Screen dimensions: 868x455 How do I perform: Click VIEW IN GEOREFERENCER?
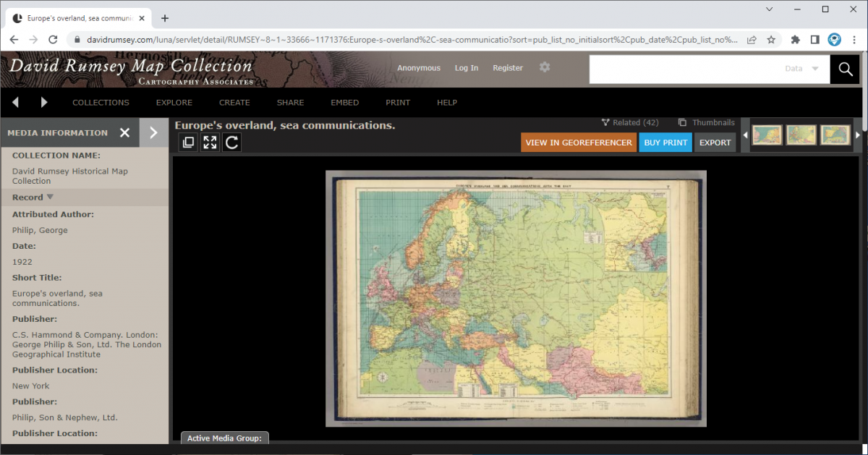578,142
